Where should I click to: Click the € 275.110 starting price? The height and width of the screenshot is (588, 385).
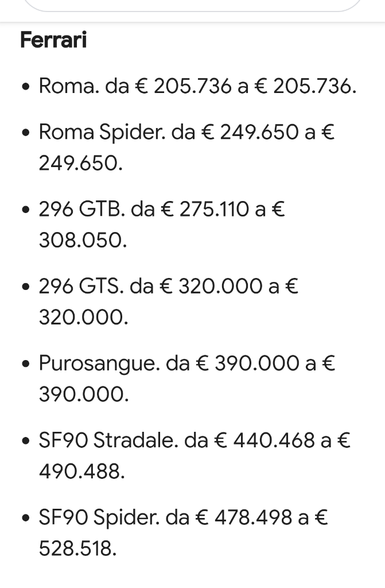205,209
